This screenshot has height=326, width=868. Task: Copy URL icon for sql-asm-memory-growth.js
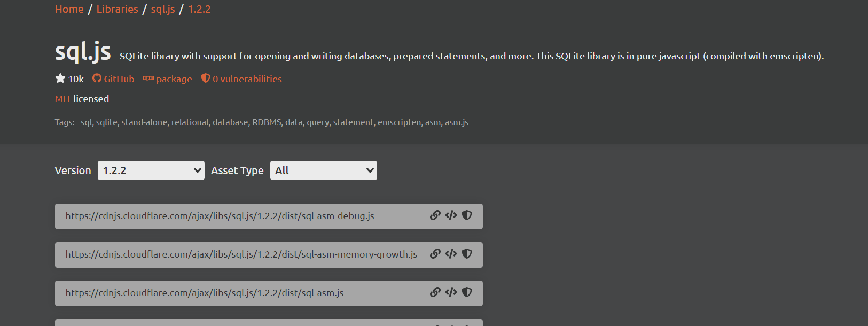[435, 254]
